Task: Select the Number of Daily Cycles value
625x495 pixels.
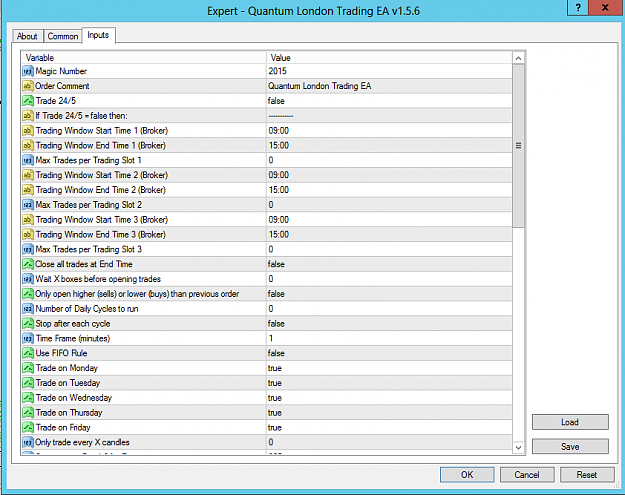Action: (271, 309)
